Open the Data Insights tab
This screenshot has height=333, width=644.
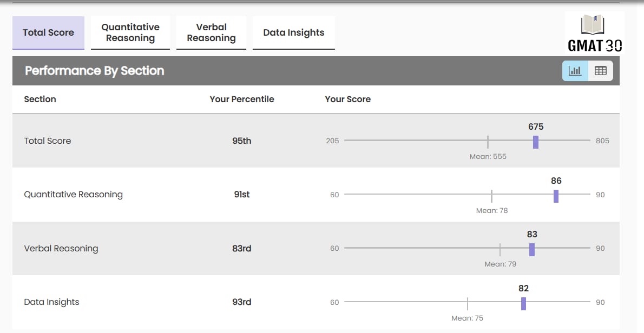(293, 32)
